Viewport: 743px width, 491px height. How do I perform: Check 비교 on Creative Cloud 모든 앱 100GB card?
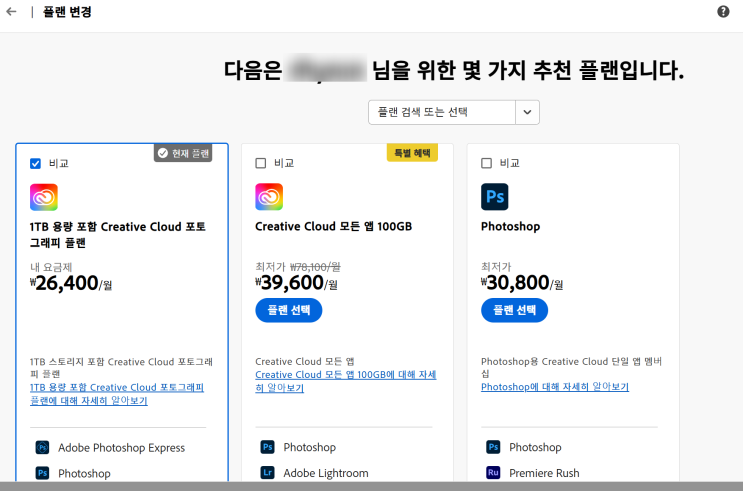point(261,163)
